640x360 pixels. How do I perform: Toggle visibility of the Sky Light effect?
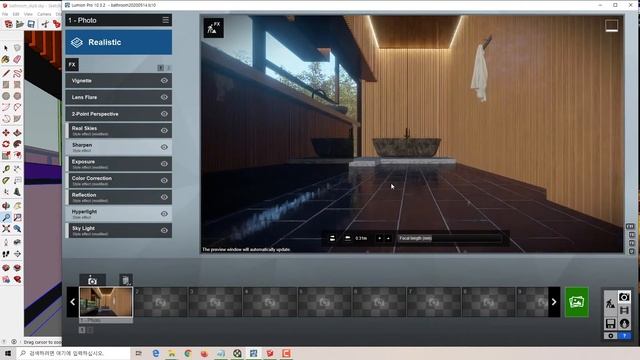(x=164, y=230)
